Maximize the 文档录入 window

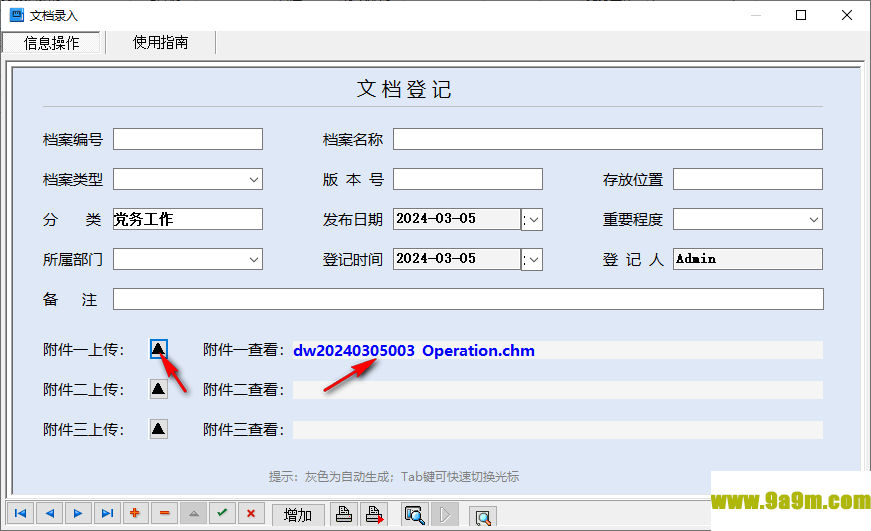pyautogui.click(x=800, y=15)
